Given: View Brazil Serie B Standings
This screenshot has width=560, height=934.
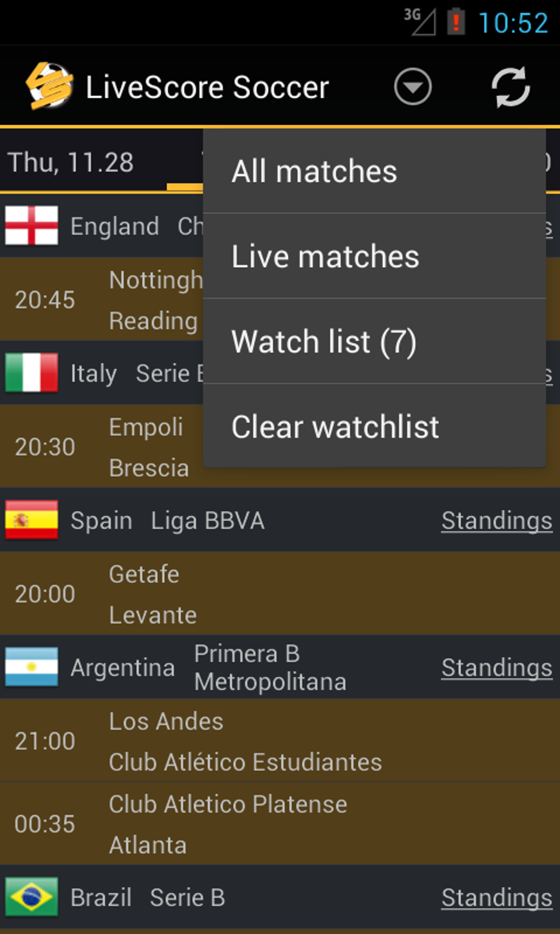Looking at the screenshot, I should click(x=496, y=898).
